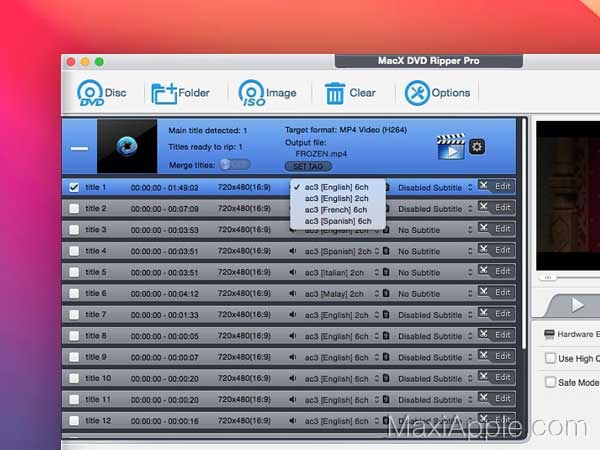Click the title list vertical scrollbar

click(x=524, y=233)
